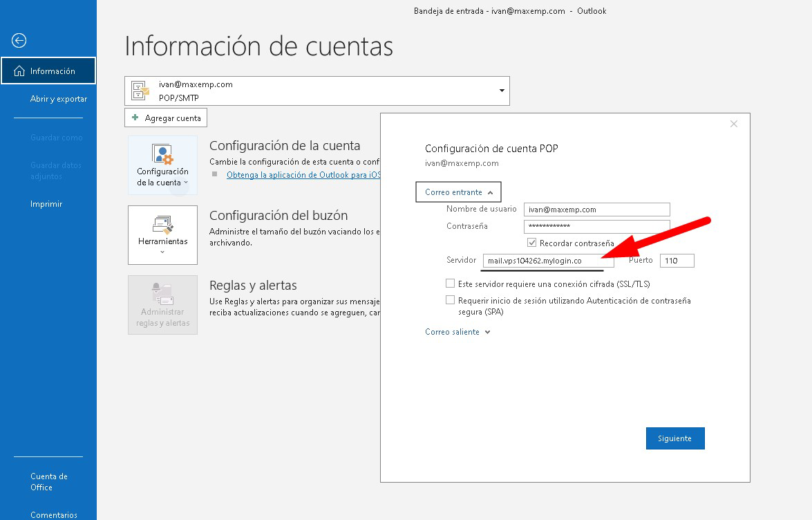
Task: Enable secure password authentication SPA checkbox
Action: point(451,300)
